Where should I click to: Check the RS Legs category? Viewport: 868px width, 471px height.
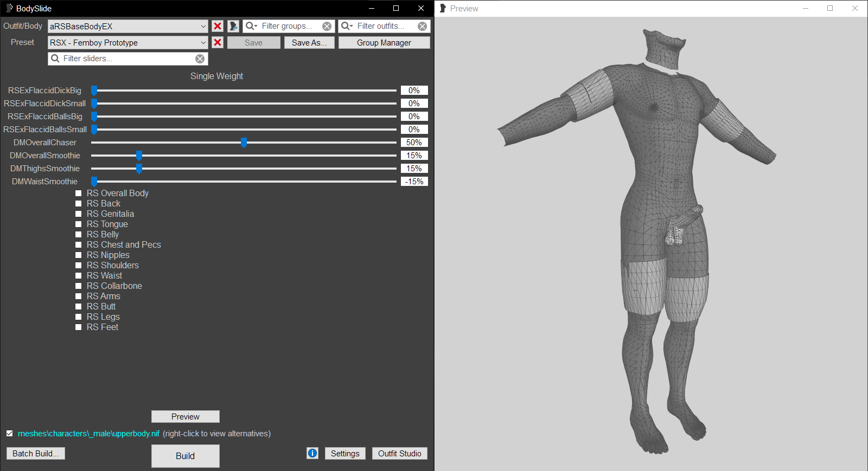coord(79,317)
